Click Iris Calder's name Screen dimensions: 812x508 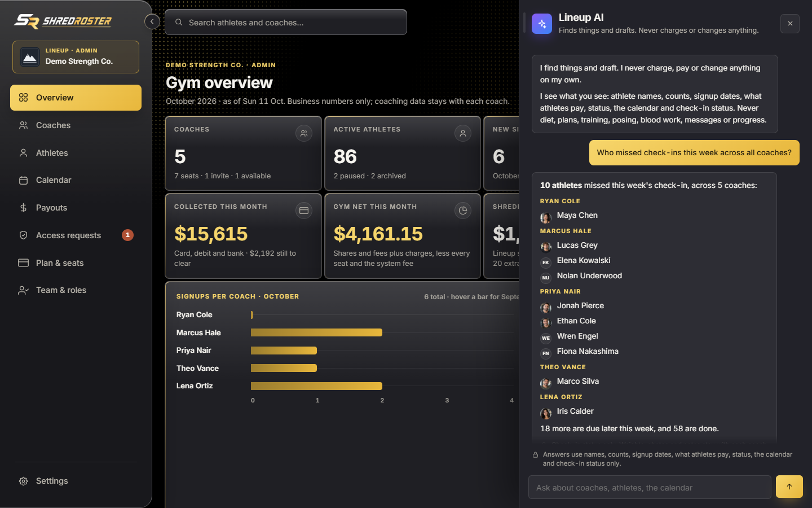coord(575,411)
